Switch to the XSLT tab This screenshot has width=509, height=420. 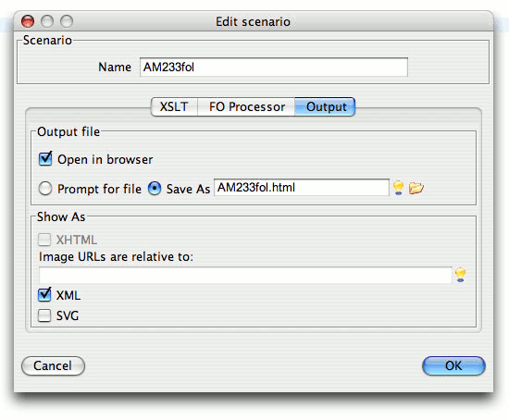(174, 106)
